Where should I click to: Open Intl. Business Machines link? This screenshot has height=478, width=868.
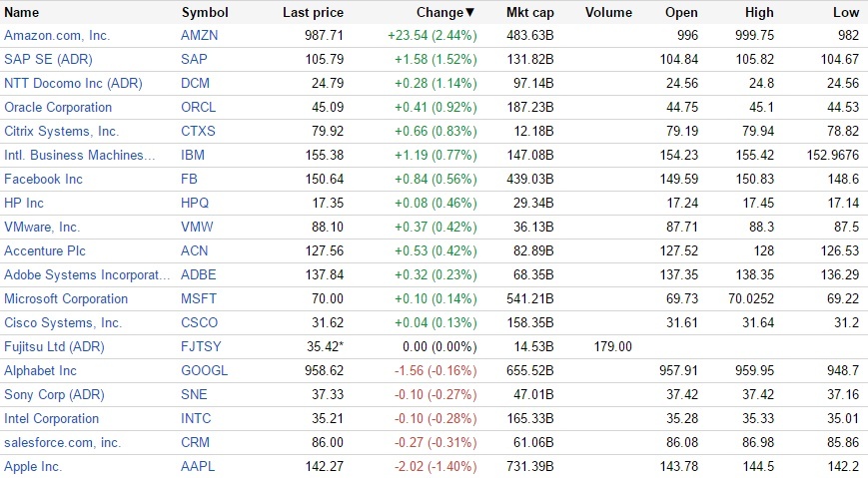click(x=80, y=156)
